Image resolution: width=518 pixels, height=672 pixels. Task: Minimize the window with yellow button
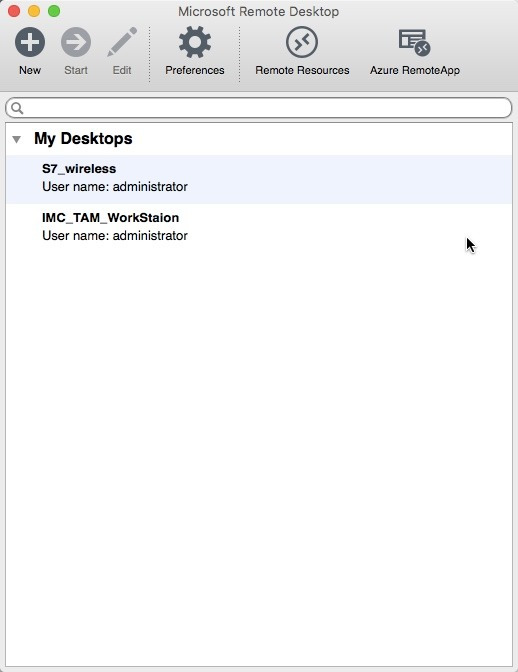(x=34, y=11)
